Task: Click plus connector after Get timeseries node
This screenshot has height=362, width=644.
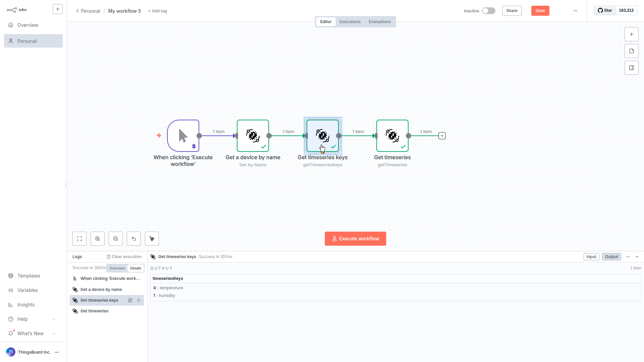Action: [x=442, y=136]
